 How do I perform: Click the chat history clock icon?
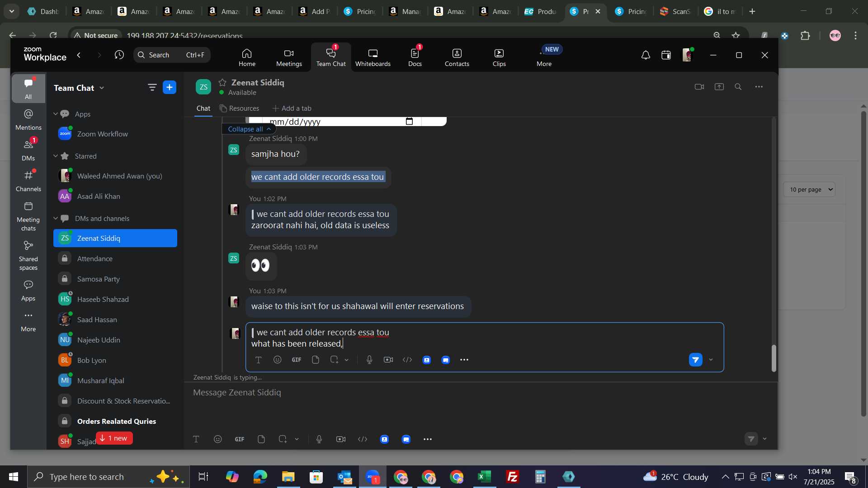tap(119, 55)
